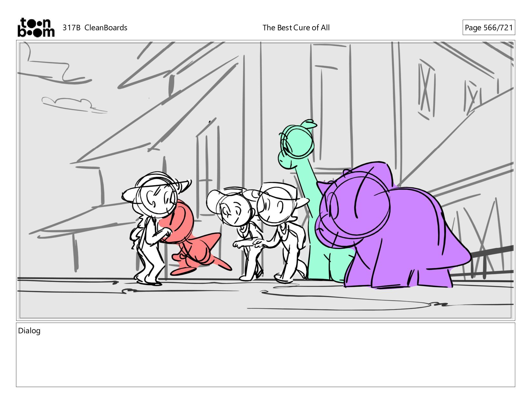Click the Toon Boom logo
Image resolution: width=532 pixels, height=411 pixels.
pyautogui.click(x=36, y=27)
